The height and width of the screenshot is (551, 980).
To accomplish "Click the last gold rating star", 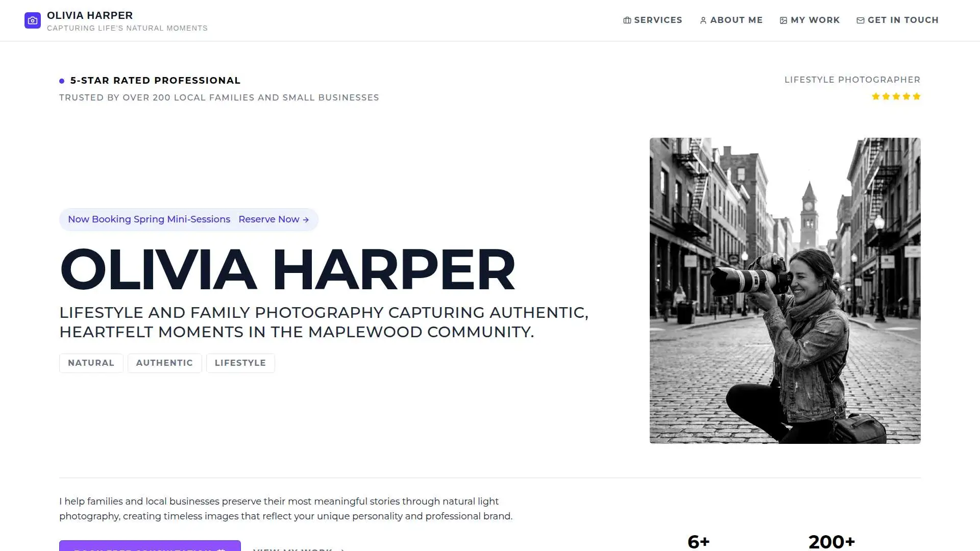I will [916, 96].
